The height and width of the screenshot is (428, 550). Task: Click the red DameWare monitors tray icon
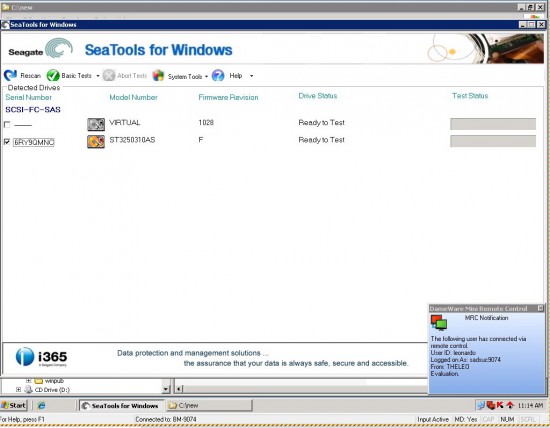(x=491, y=406)
